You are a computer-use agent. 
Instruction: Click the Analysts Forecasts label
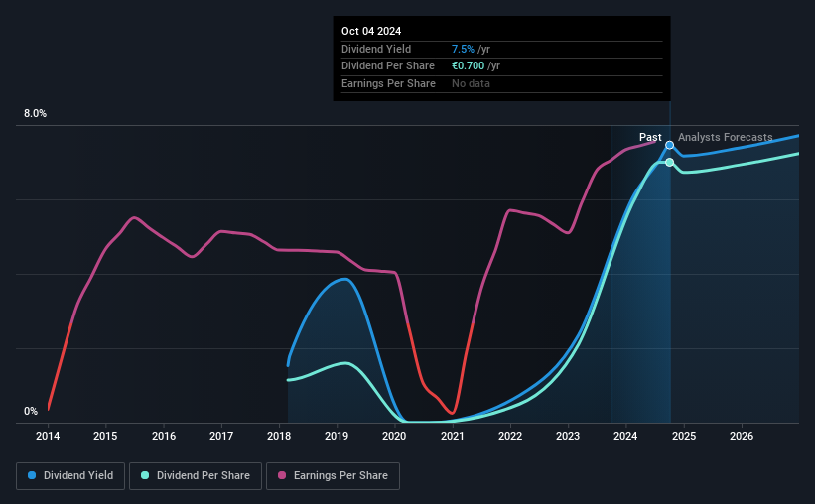pyautogui.click(x=725, y=137)
